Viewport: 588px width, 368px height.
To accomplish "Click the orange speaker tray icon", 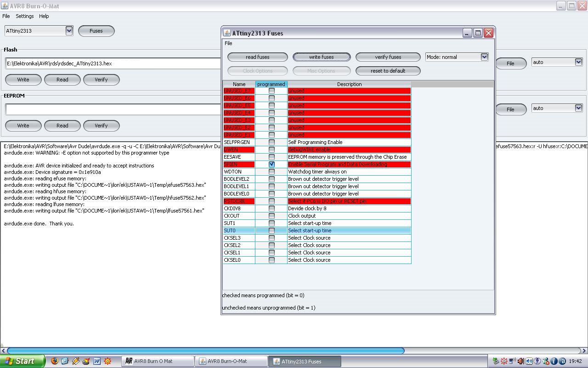I will pyautogui.click(x=521, y=361).
